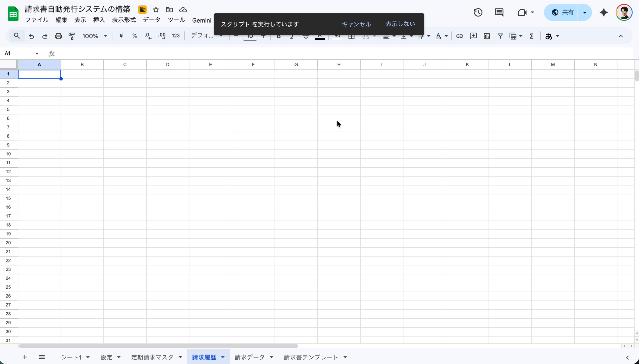Insert a comment using the toolbar icon
Image resolution: width=639 pixels, height=364 pixels.
tap(473, 36)
